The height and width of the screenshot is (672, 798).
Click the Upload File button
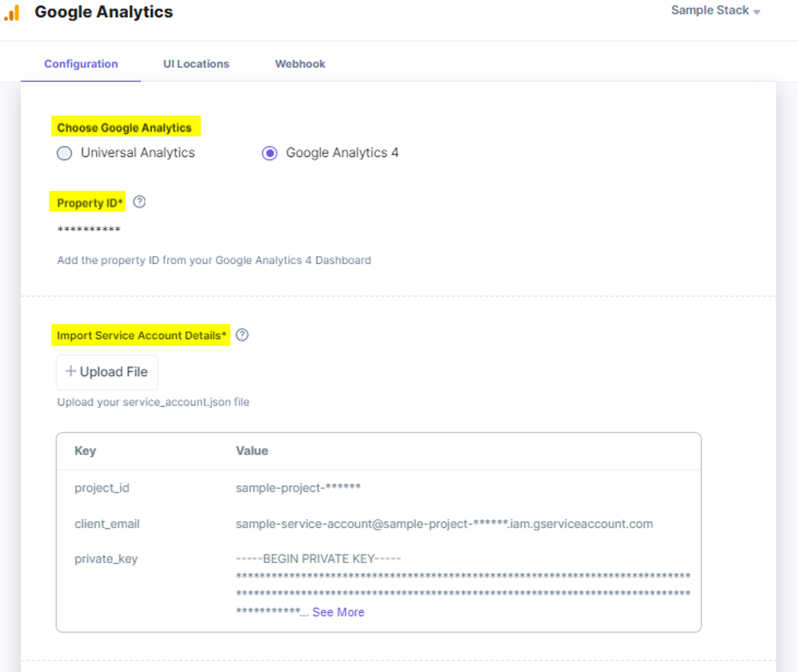(107, 372)
